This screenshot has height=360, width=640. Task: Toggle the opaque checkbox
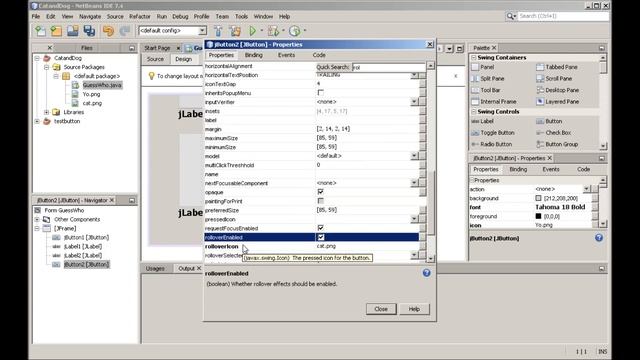[320, 191]
